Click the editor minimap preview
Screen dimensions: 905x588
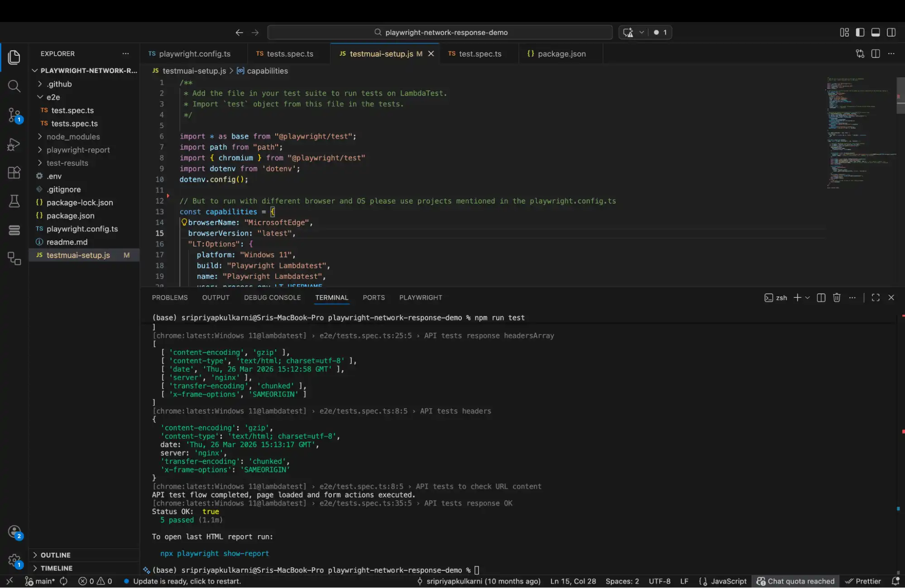(x=860, y=133)
